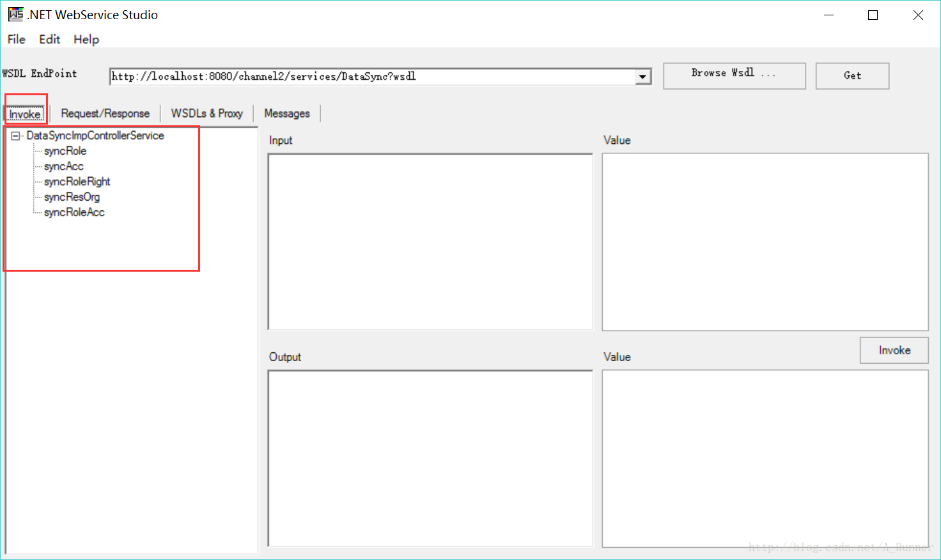Collapse the DataSyncImpControllerService tree node
Viewport: 941px width, 560px height.
(x=15, y=136)
